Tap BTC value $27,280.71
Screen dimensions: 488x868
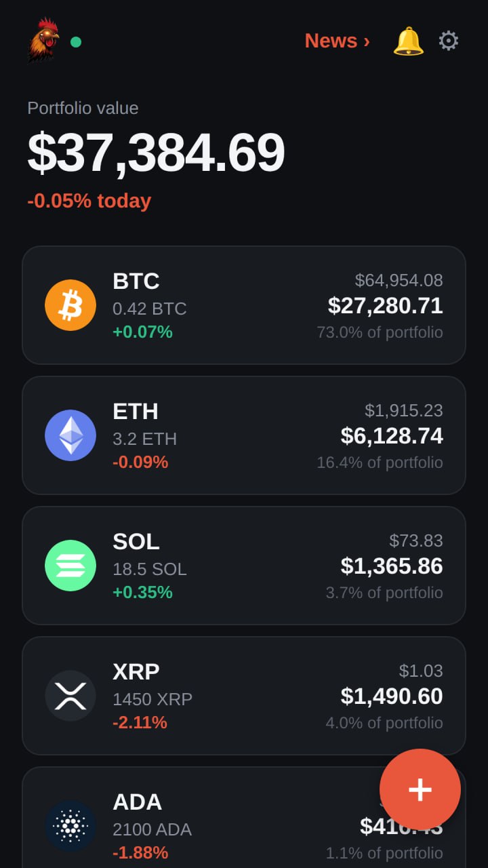[386, 306]
